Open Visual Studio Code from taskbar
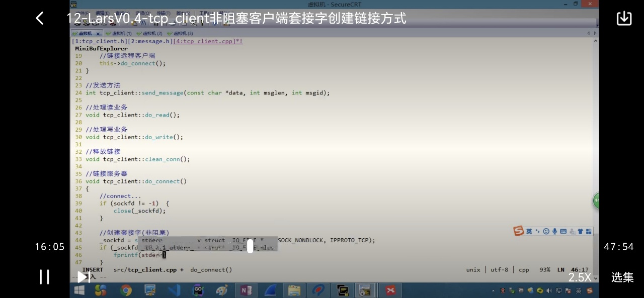The height and width of the screenshot is (298, 644). click(x=174, y=290)
